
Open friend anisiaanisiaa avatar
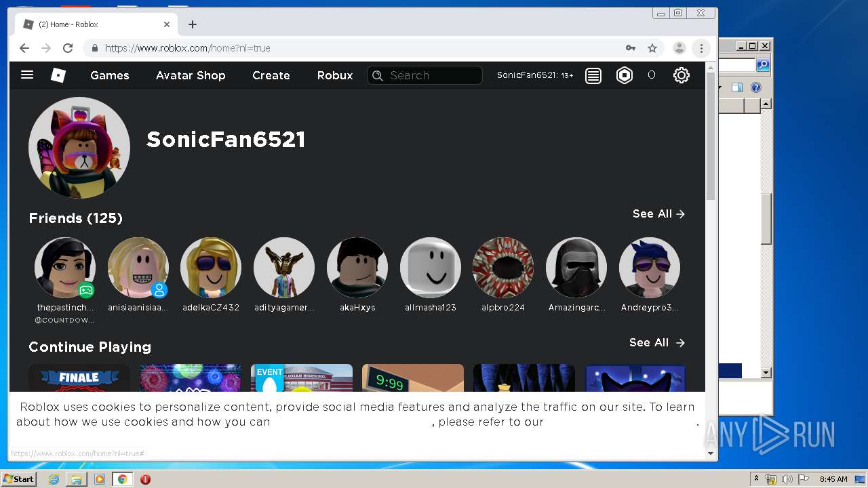[x=138, y=268]
